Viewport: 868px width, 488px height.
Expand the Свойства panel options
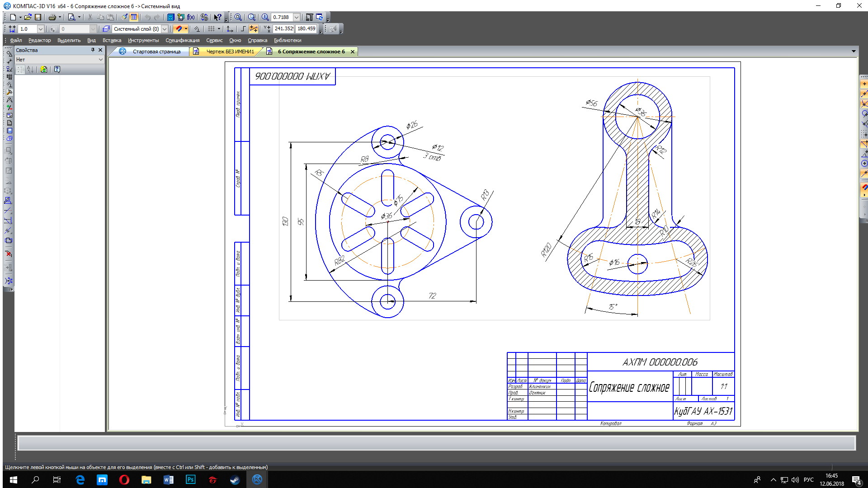100,60
